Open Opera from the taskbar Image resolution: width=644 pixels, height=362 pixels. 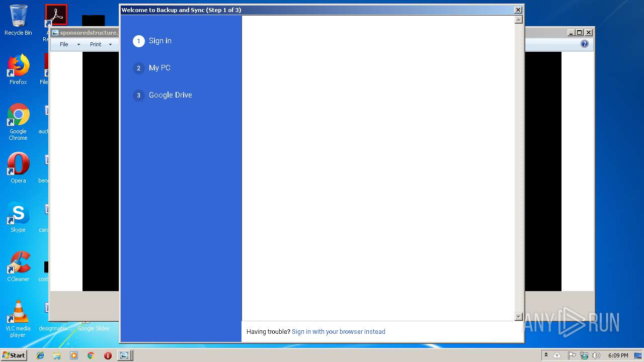108,355
